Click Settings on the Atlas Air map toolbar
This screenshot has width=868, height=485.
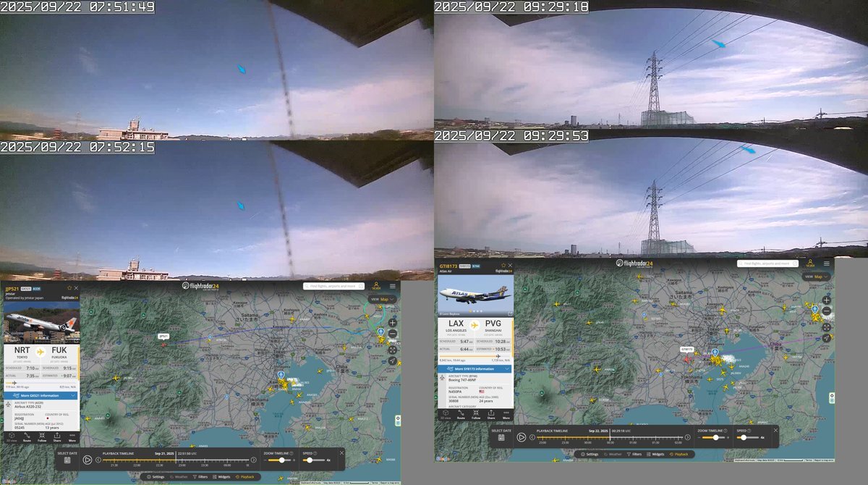point(590,454)
